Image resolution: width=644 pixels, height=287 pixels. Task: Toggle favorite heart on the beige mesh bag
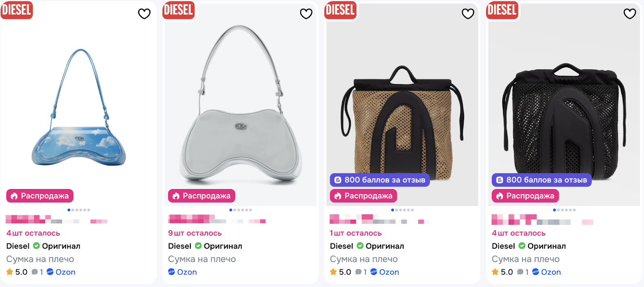pos(468,14)
